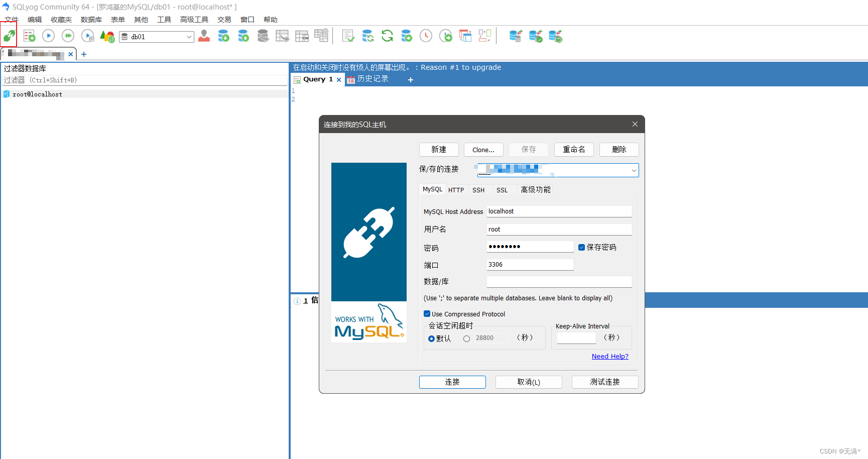Click the 端口 port field
Viewport: 868px width, 459px height.
(530, 265)
